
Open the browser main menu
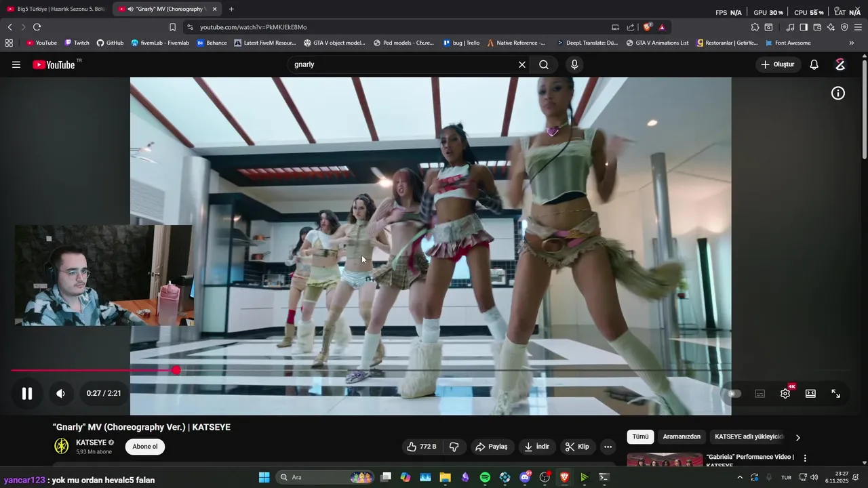click(x=858, y=27)
